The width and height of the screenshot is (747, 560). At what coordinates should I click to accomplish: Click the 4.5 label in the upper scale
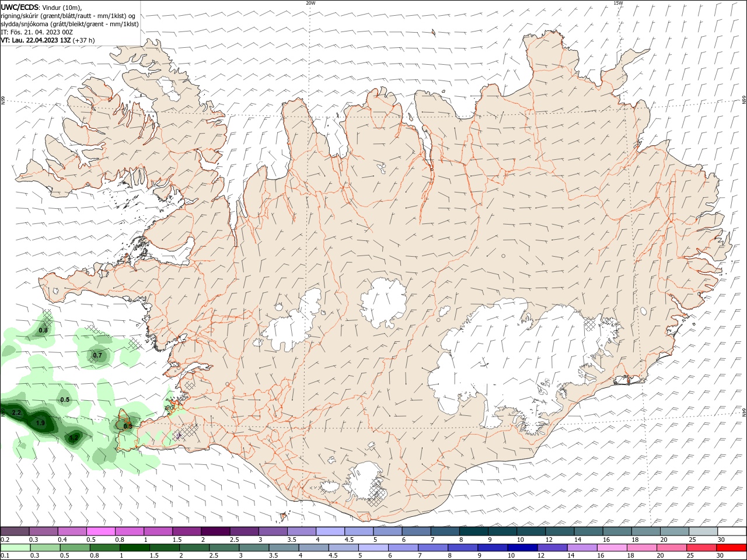(349, 540)
